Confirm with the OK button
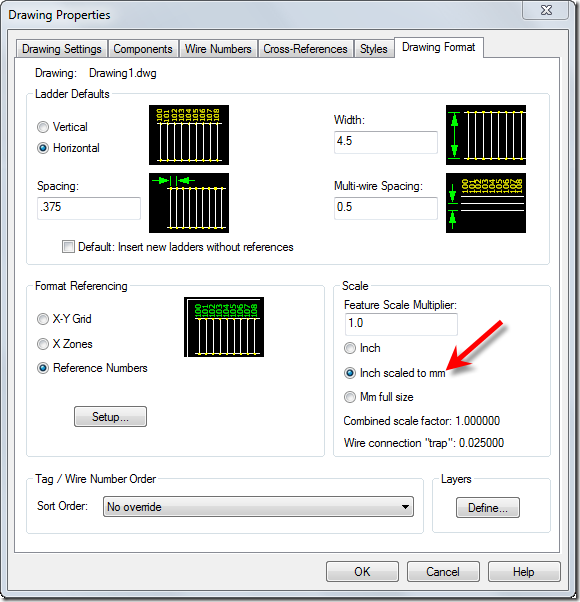Viewport: 580px width, 602px height. coord(362,572)
